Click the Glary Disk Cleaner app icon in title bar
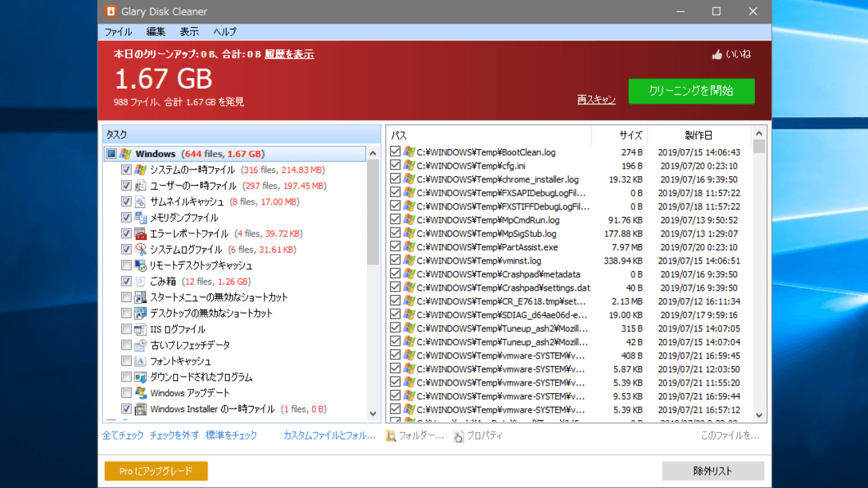This screenshot has height=488, width=868. (x=111, y=12)
